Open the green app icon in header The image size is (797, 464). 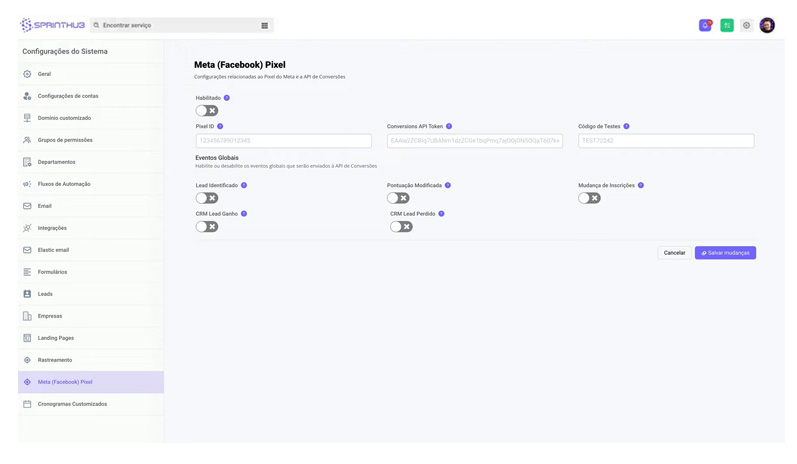(x=727, y=25)
